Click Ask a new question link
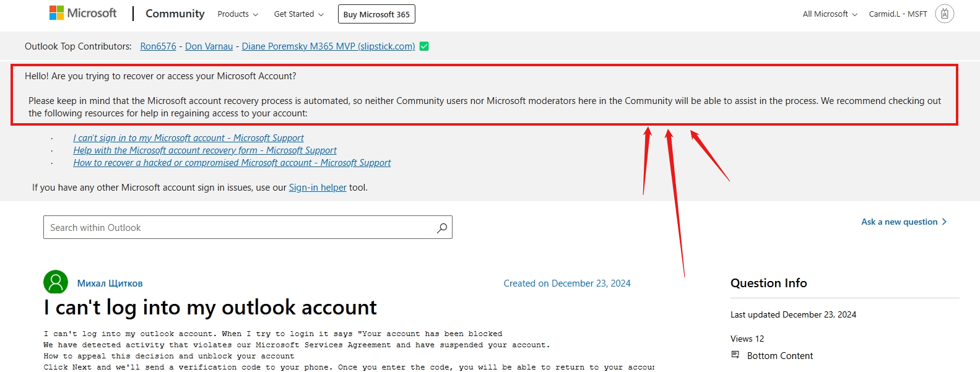 (899, 222)
